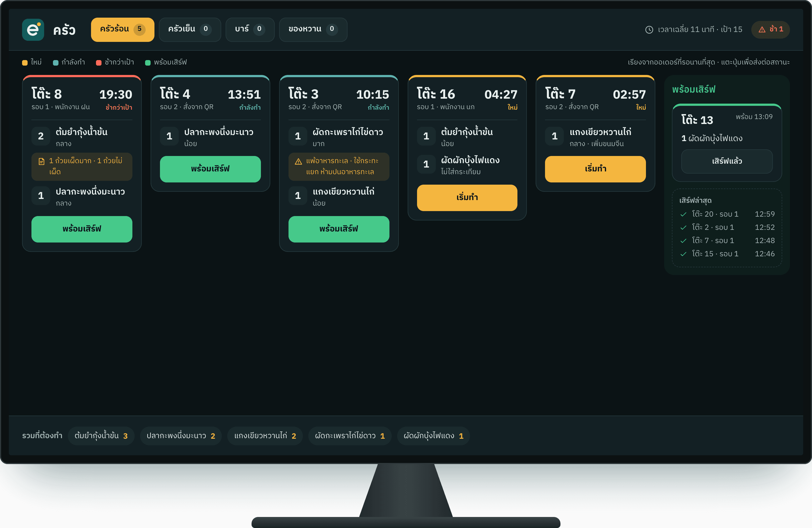The height and width of the screenshot is (528, 812).
Task: Select the ปลากะพงนึ่งมะนาว 2 summary chip
Action: click(x=181, y=436)
